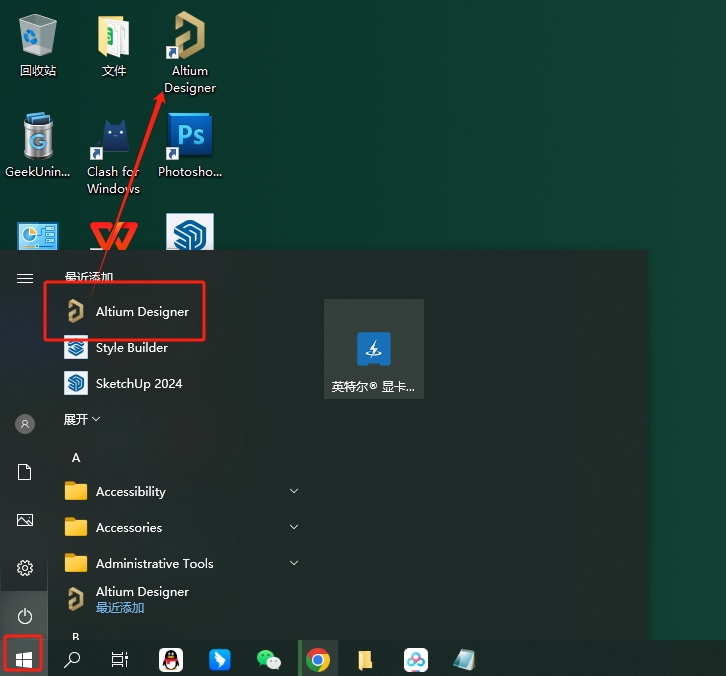Open Baidu Netdisk cloud icon on taskbar
This screenshot has width=726, height=676.
tap(415, 659)
